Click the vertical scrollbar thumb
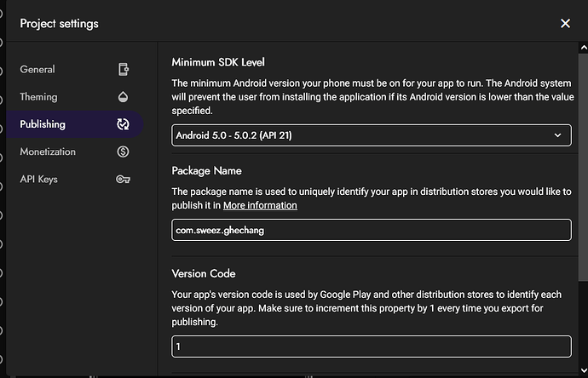 tap(584, 167)
